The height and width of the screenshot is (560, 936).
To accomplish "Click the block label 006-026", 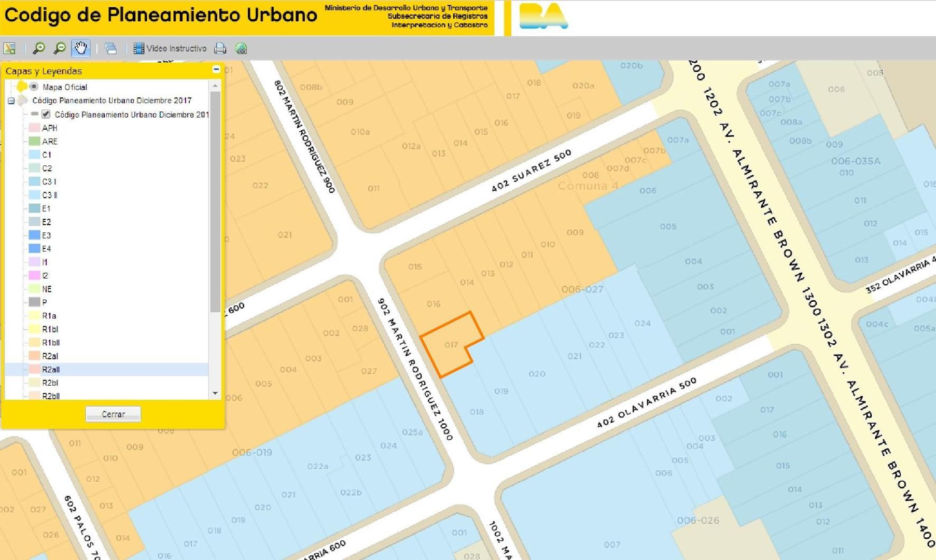I will pos(698,520).
